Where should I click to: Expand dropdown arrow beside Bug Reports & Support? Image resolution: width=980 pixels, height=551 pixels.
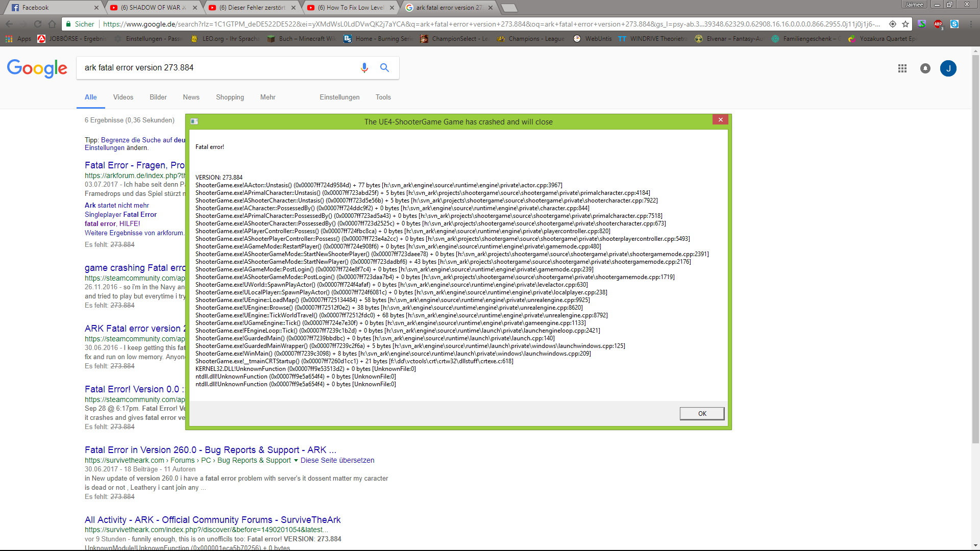click(296, 460)
